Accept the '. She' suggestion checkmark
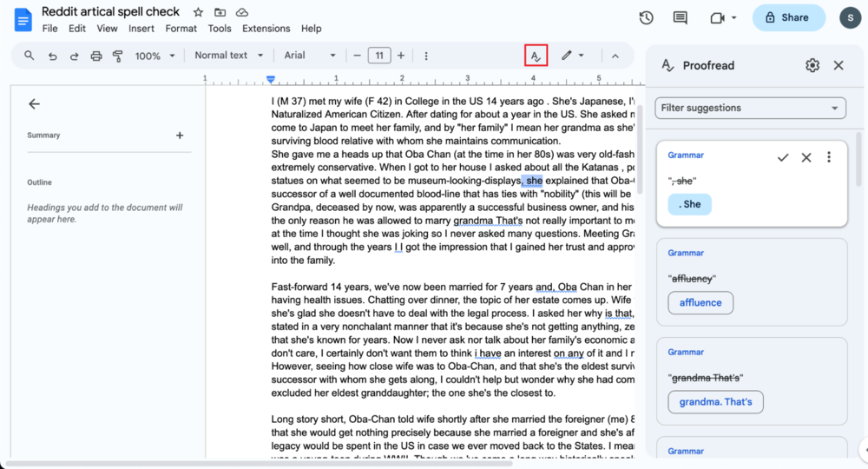868x469 pixels. [x=783, y=157]
